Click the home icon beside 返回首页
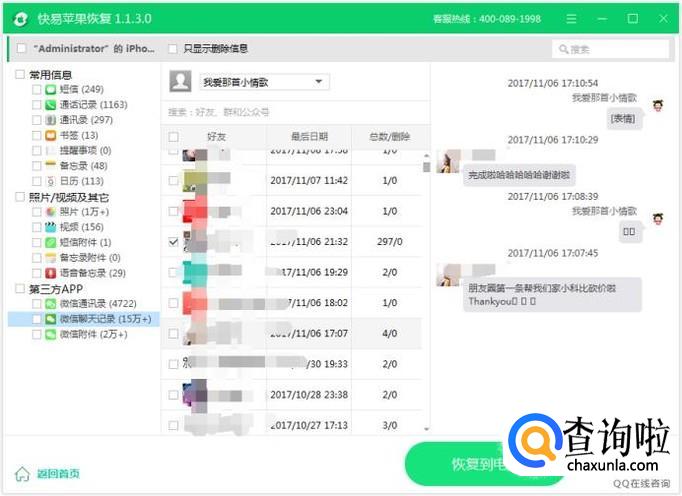Viewport: 682px width, 496px height. [x=22, y=474]
